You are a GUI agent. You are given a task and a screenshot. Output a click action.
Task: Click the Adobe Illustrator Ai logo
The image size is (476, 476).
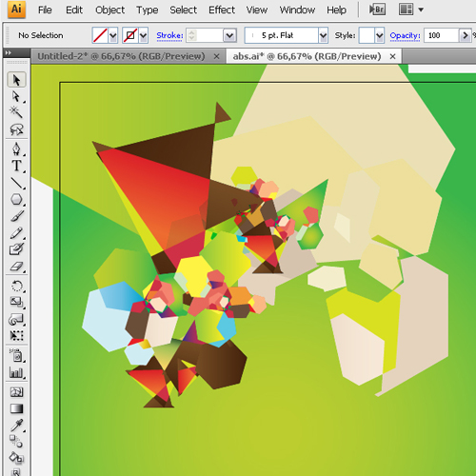16,10
